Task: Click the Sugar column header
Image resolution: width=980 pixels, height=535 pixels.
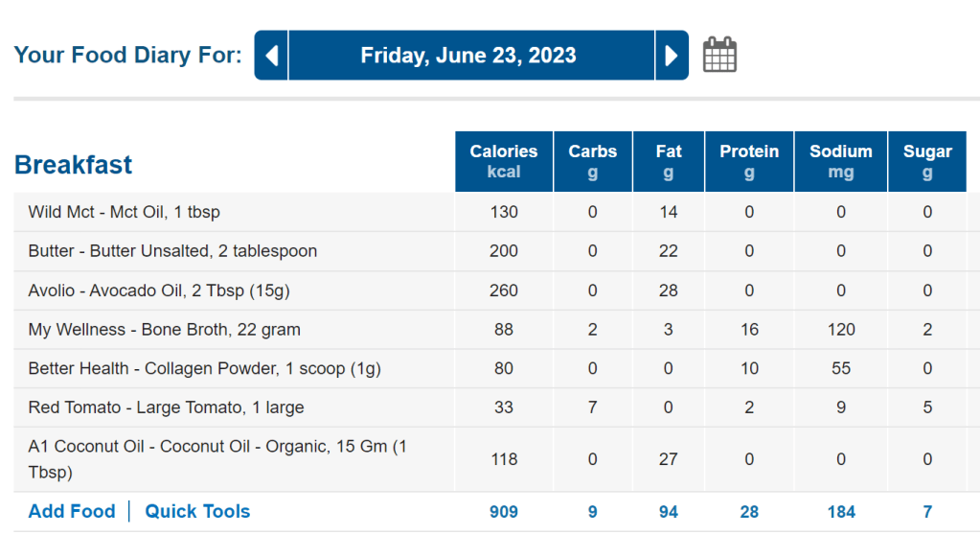Action: pos(927,161)
